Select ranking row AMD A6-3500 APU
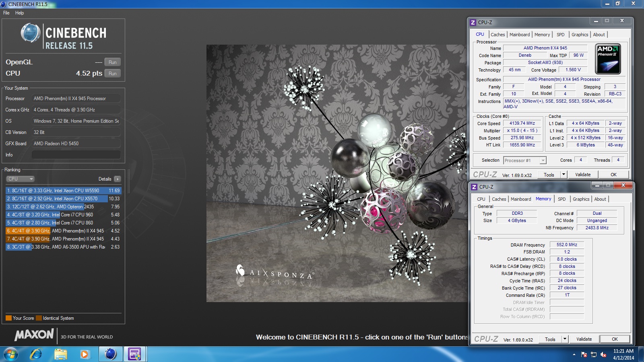644x362 pixels. coord(64,247)
